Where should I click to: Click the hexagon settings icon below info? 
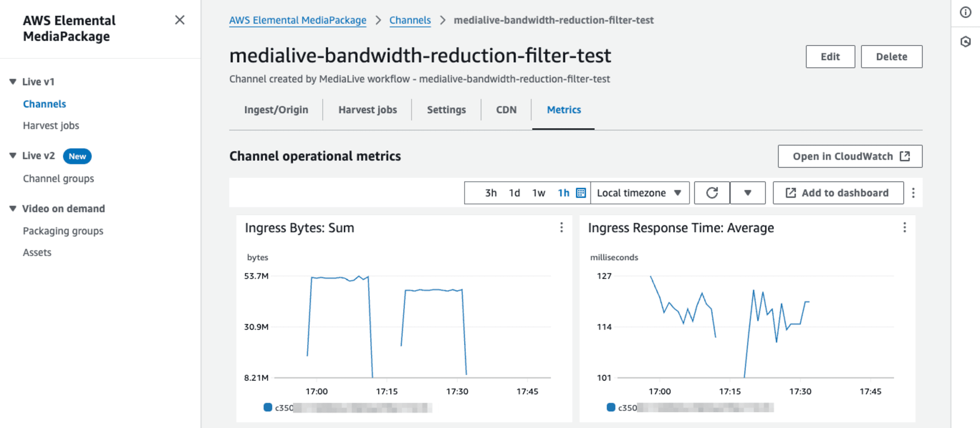tap(965, 42)
